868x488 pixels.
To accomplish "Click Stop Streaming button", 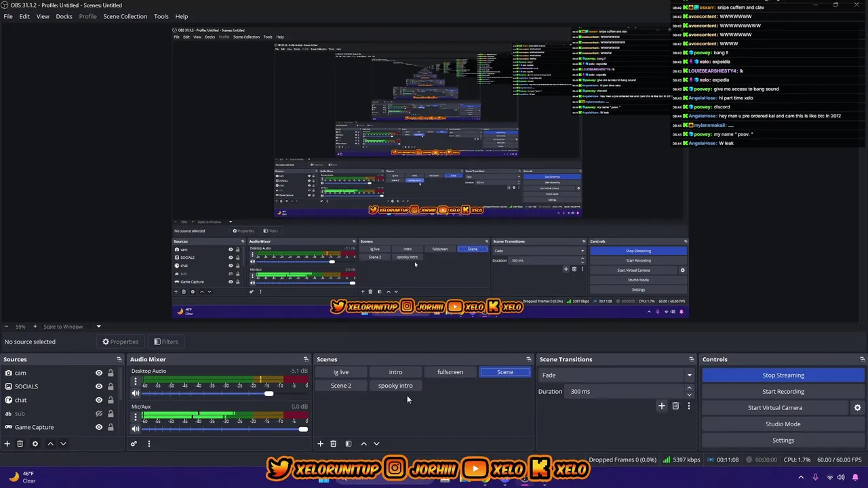I will (x=783, y=375).
